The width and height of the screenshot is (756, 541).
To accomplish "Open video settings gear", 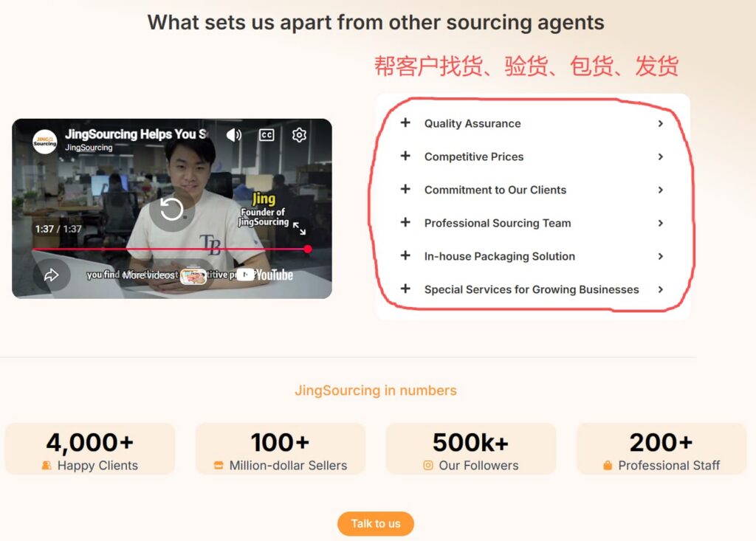I will 299,135.
